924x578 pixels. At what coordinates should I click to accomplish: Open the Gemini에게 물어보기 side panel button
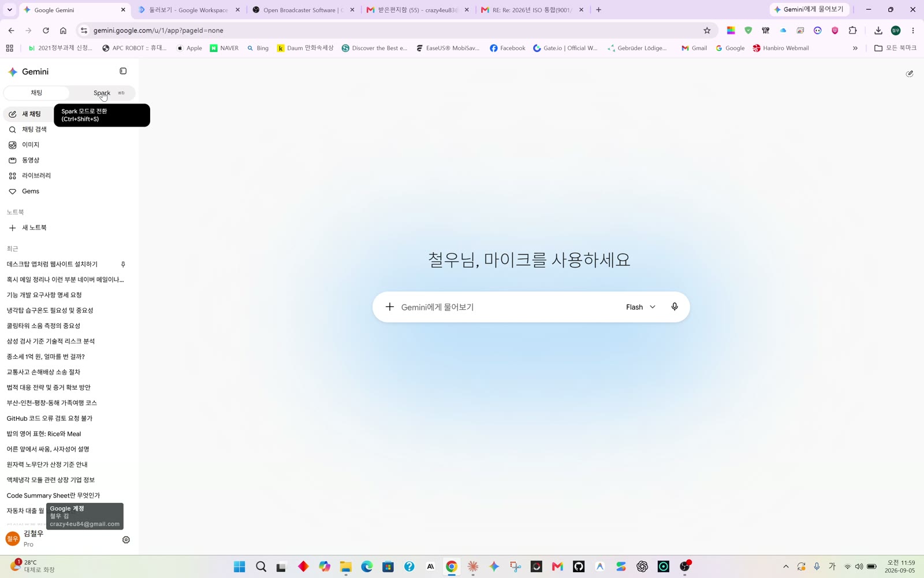[809, 9]
